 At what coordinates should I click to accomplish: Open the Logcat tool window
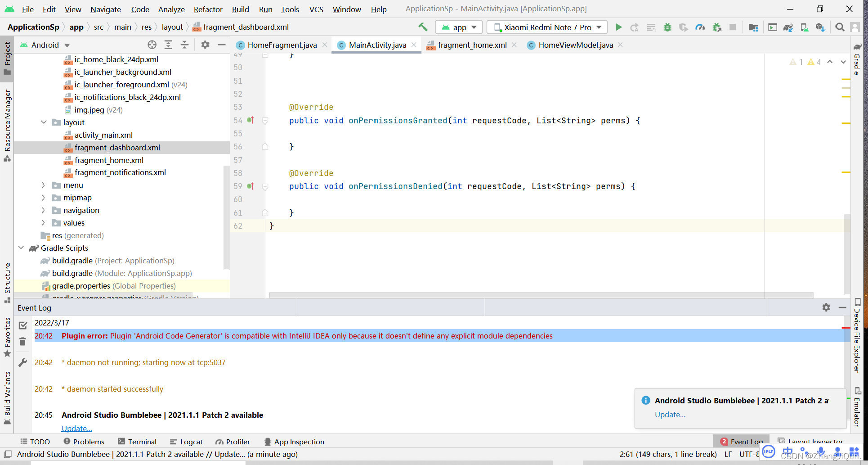[x=186, y=442]
